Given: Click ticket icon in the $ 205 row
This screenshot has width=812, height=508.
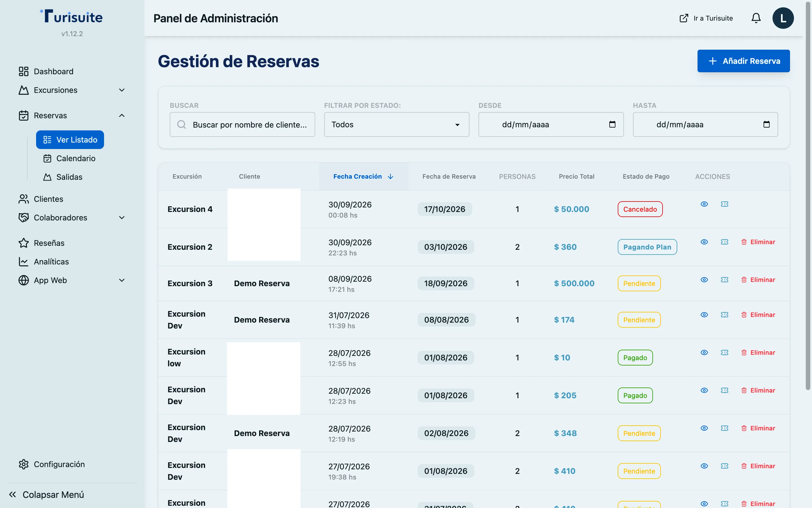Looking at the screenshot, I should click(x=724, y=390).
